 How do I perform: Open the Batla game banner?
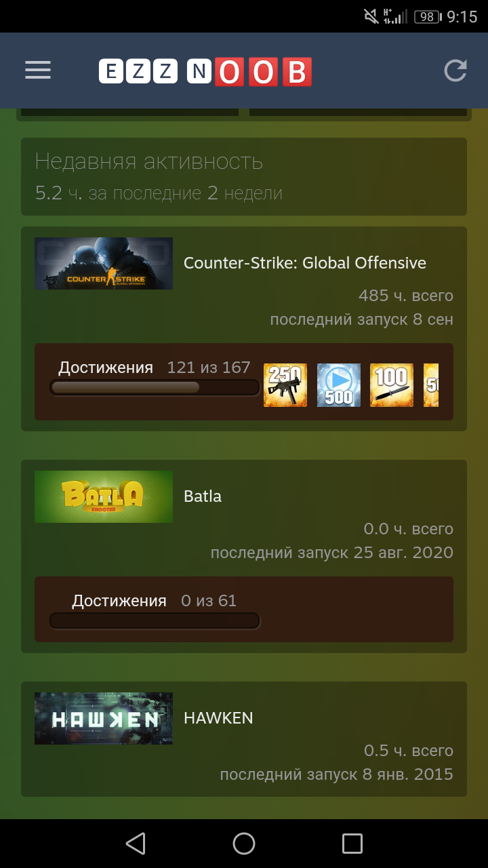[104, 496]
